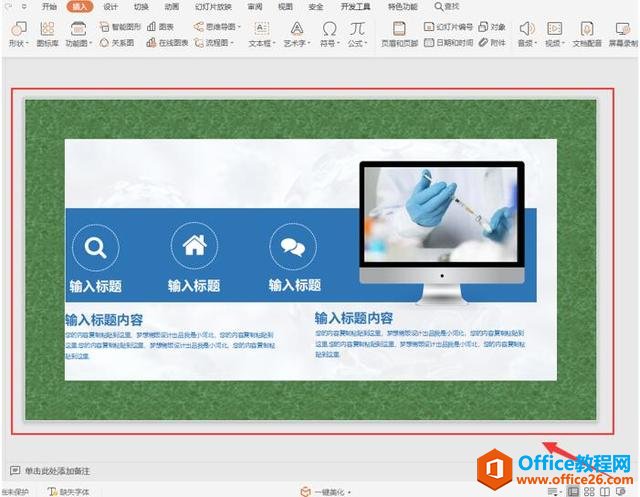Insert 日期和时间 date and time
The height and width of the screenshot is (497, 640).
point(448,43)
